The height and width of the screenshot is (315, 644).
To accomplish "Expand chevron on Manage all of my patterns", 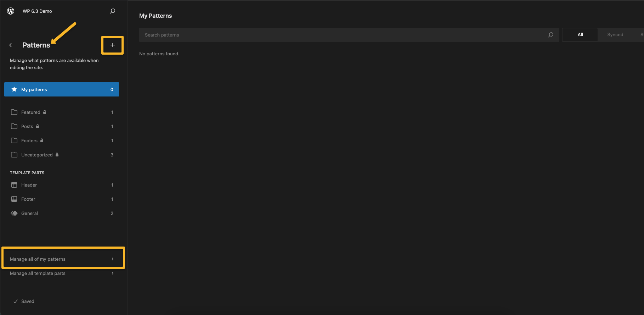I will [x=113, y=259].
